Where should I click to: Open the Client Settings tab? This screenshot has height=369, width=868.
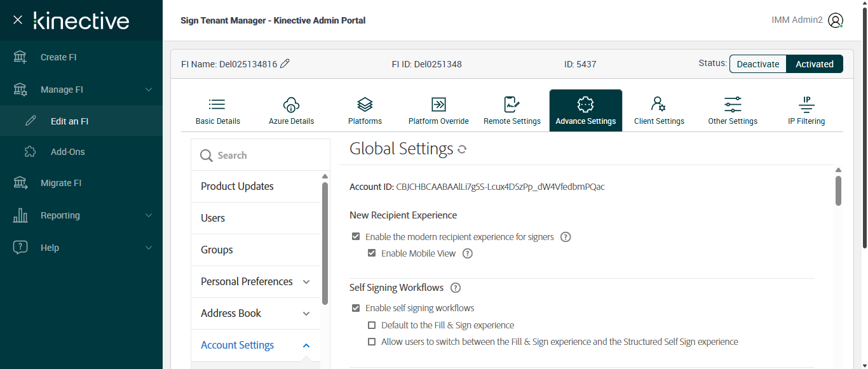659,111
